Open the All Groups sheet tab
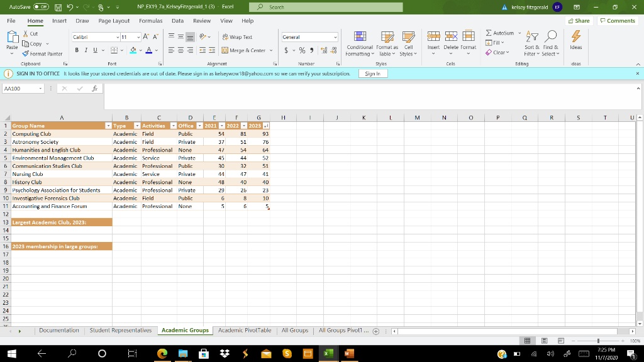The height and width of the screenshot is (362, 644). pos(294,329)
